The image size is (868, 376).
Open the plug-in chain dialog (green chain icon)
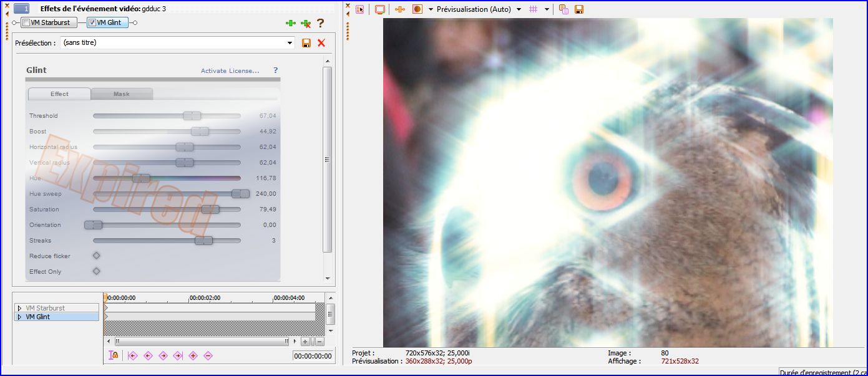tap(290, 23)
